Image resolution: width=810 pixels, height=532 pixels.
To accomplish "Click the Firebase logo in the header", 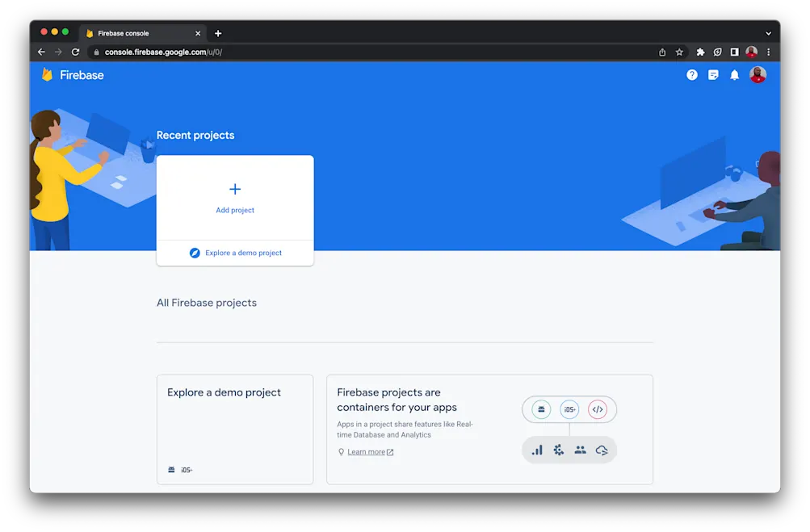I will click(x=73, y=74).
